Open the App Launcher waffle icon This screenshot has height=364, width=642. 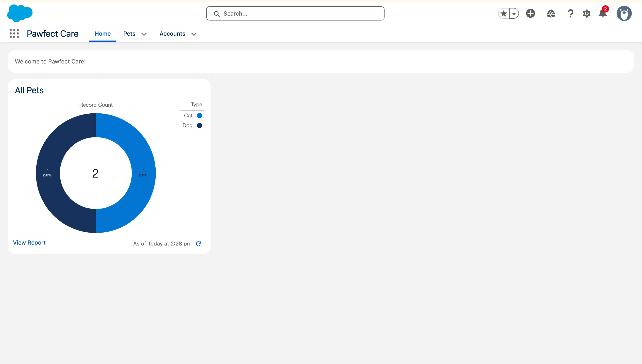pyautogui.click(x=14, y=33)
